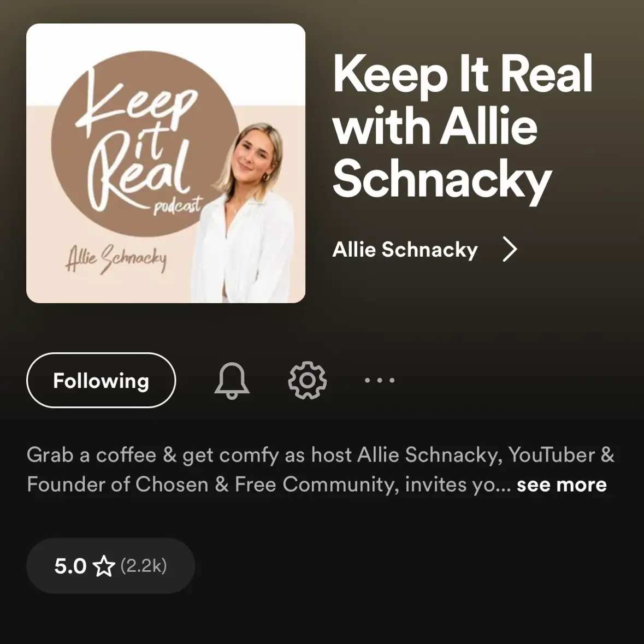
Task: Select the Keep It Real with Allie Schnacky title
Action: [x=463, y=126]
